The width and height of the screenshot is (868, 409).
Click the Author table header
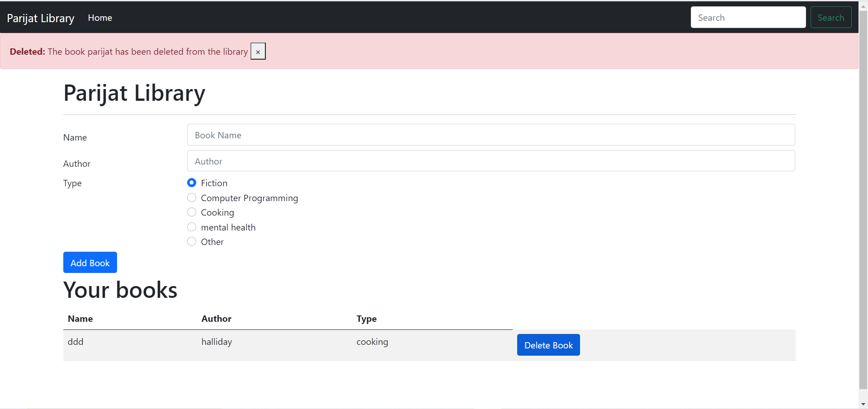click(216, 319)
